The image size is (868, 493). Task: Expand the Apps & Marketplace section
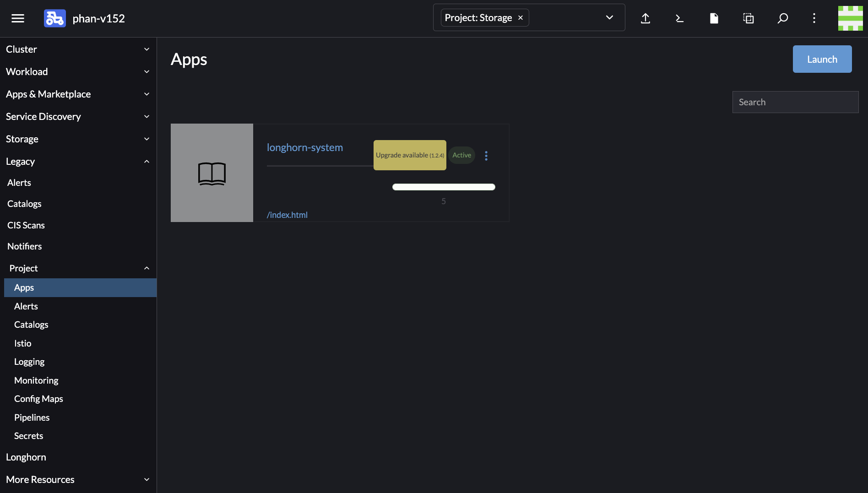pyautogui.click(x=78, y=94)
